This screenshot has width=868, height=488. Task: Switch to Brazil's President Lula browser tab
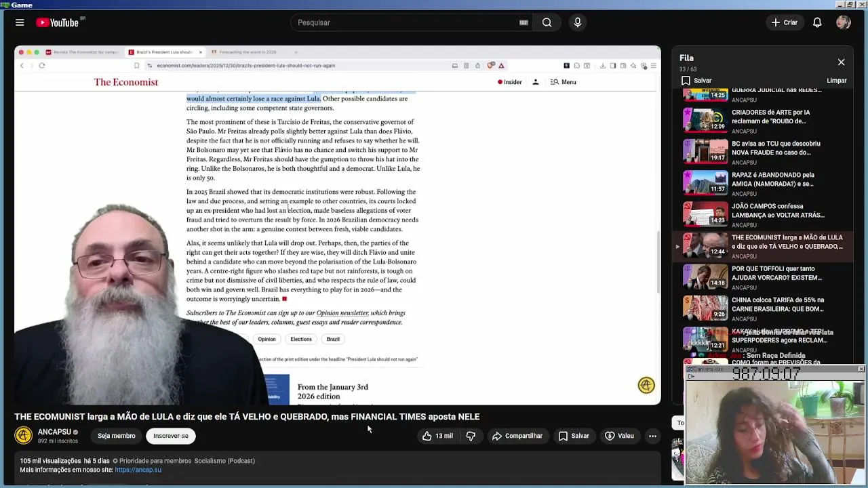click(x=164, y=52)
